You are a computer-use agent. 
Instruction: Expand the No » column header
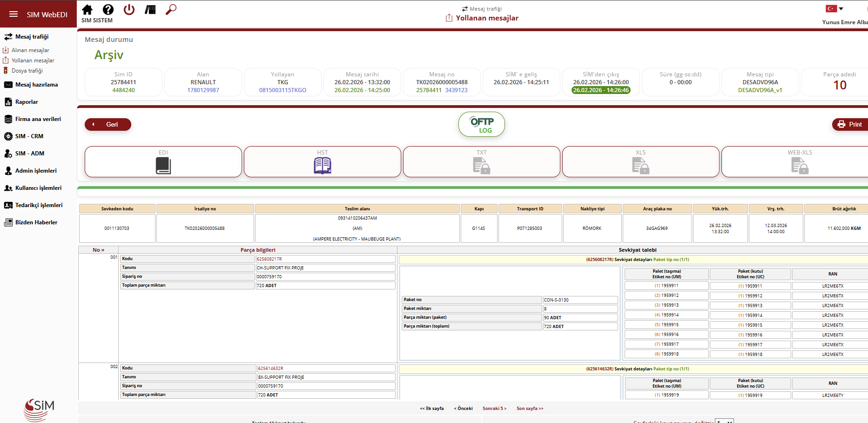tap(98, 250)
